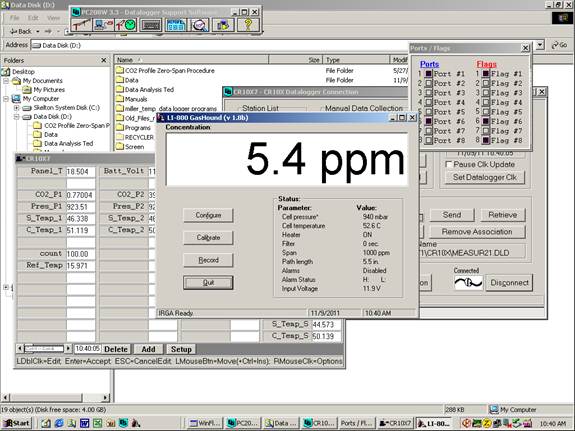Switch to Manual Data Collection tab

pos(364,108)
